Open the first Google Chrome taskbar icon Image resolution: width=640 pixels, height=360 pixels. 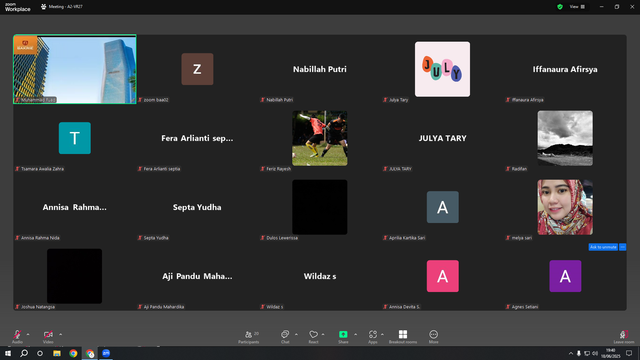[73, 353]
